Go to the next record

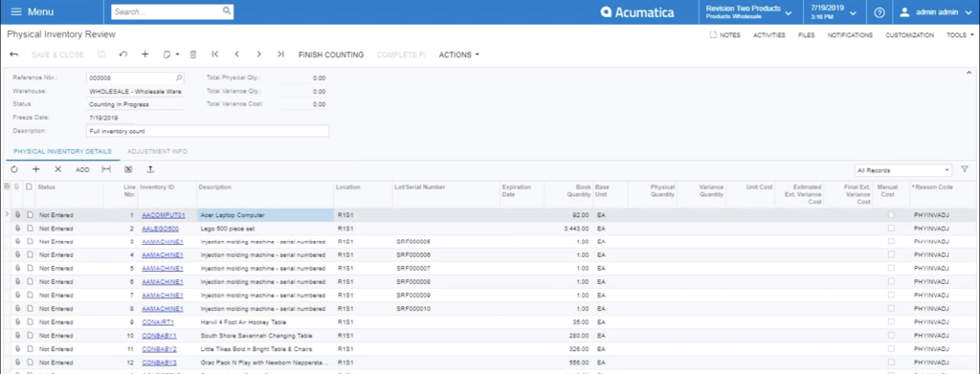tap(258, 55)
